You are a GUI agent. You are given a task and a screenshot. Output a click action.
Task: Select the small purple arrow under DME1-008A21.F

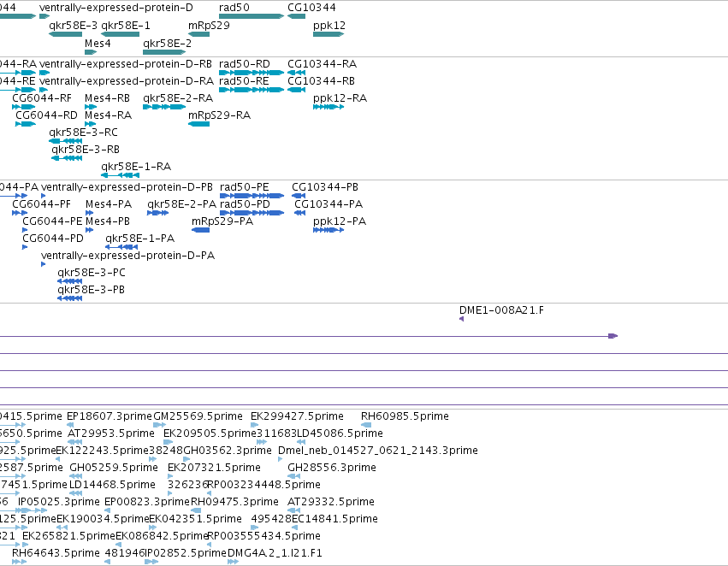pos(461,319)
